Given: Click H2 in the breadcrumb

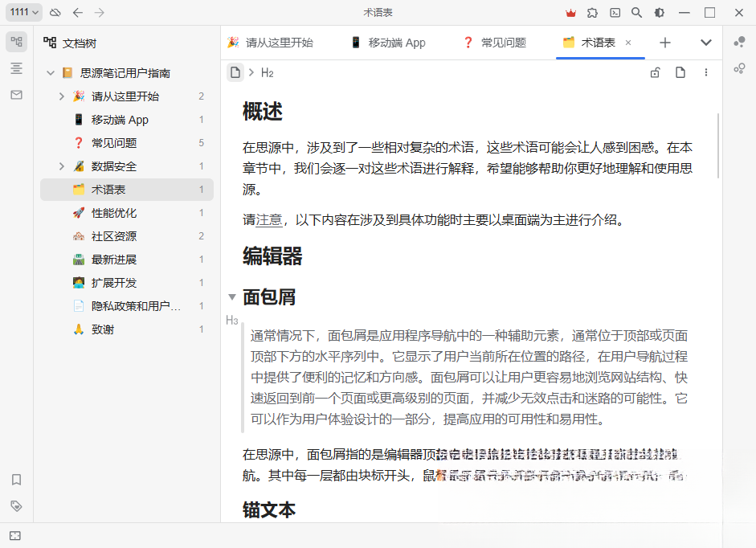Looking at the screenshot, I should tap(267, 73).
